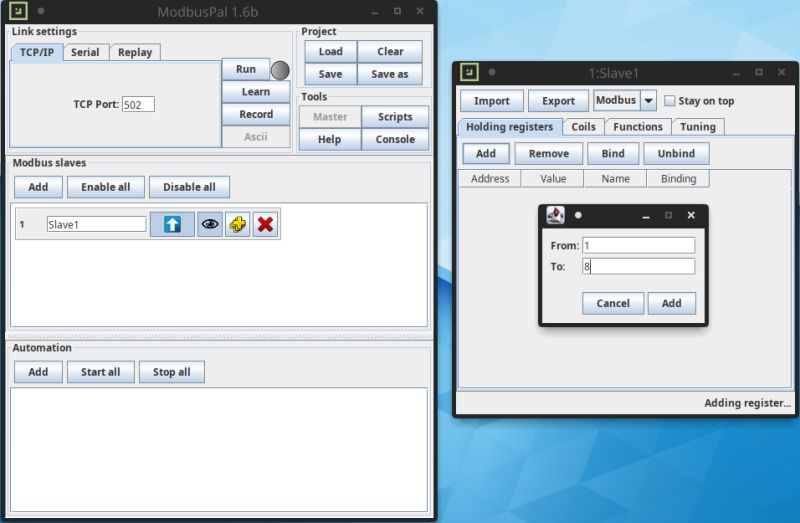Click the Bind button
The image size is (800, 523).
pyautogui.click(x=613, y=154)
